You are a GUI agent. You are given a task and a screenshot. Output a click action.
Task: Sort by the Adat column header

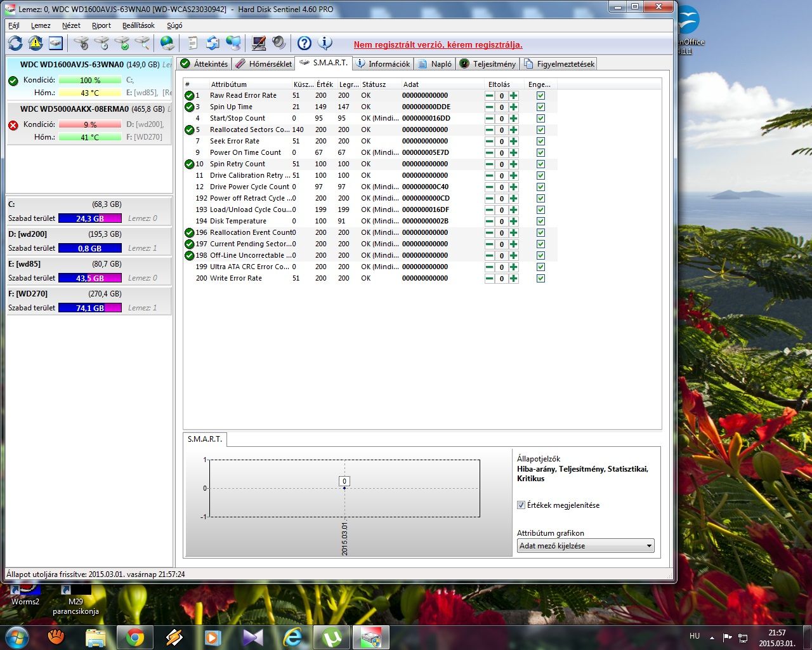point(442,84)
